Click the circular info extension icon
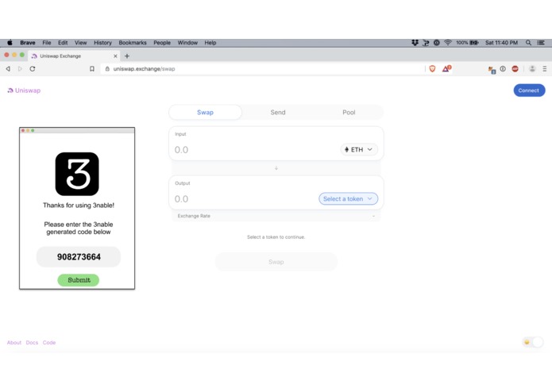The image size is (552, 392). (x=503, y=69)
